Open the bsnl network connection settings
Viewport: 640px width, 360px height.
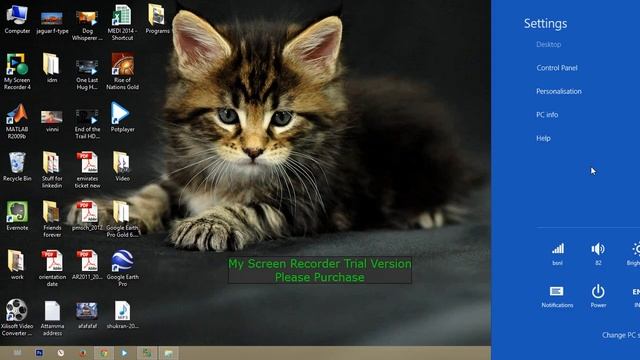pos(558,254)
